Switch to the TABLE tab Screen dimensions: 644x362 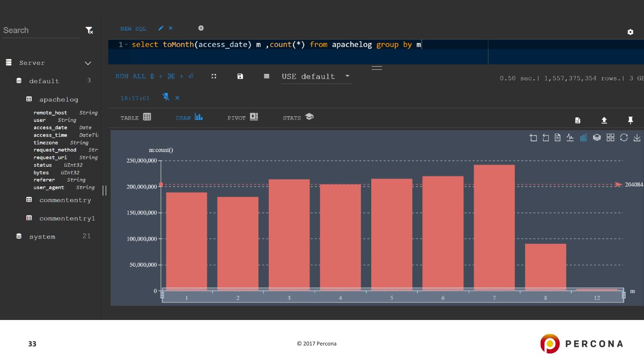point(136,118)
